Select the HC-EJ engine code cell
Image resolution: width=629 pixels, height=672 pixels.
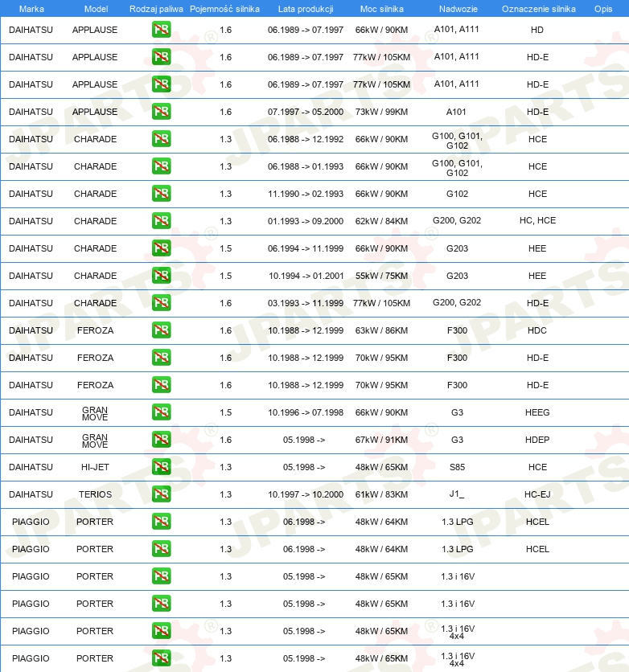click(x=537, y=494)
